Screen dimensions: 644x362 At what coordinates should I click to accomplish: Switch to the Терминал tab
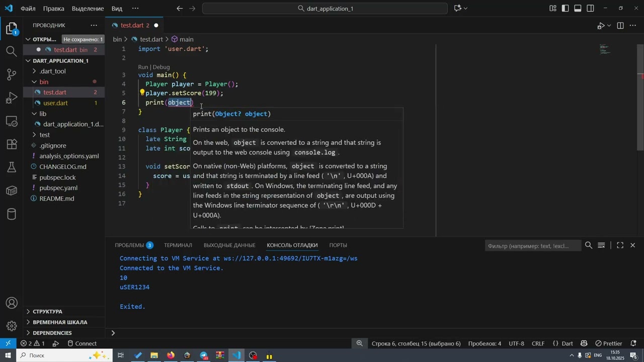(x=178, y=245)
